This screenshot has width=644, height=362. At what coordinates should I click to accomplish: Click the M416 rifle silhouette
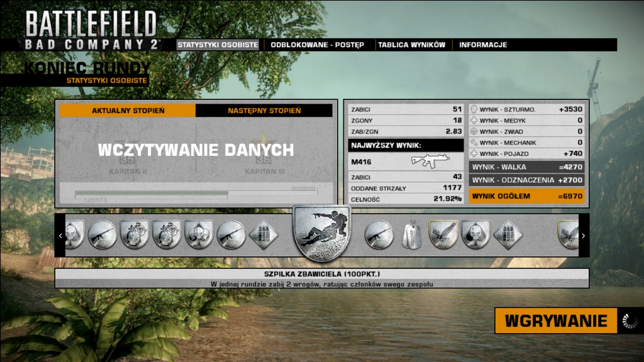(430, 160)
